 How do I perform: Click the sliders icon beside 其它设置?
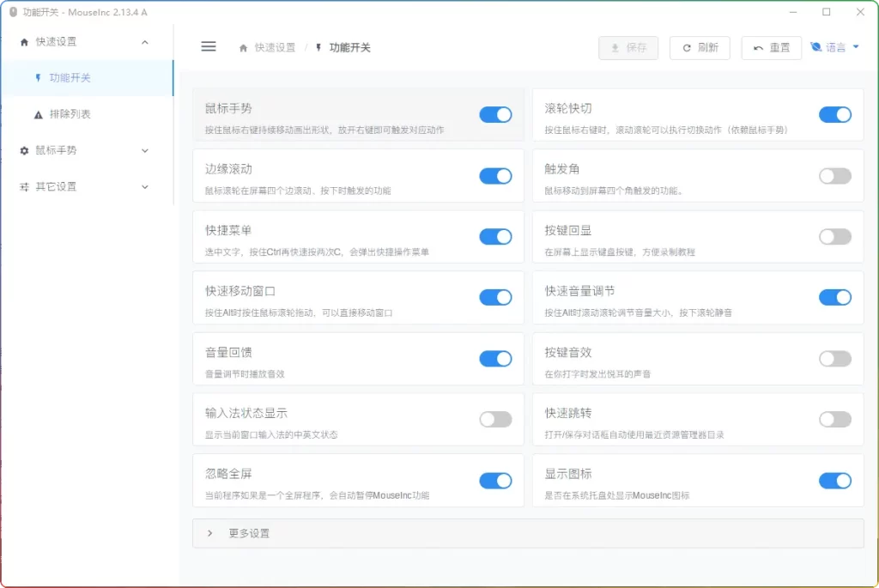(24, 187)
